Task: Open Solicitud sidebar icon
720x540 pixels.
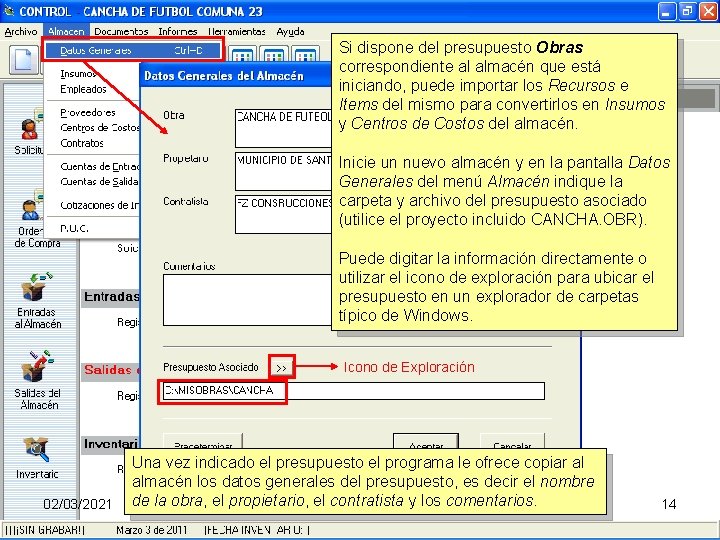Action: coord(30,133)
